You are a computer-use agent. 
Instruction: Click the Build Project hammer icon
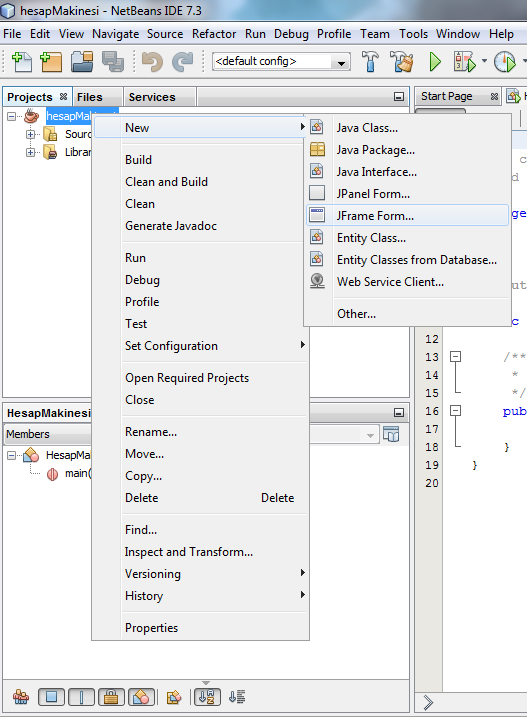click(x=370, y=62)
